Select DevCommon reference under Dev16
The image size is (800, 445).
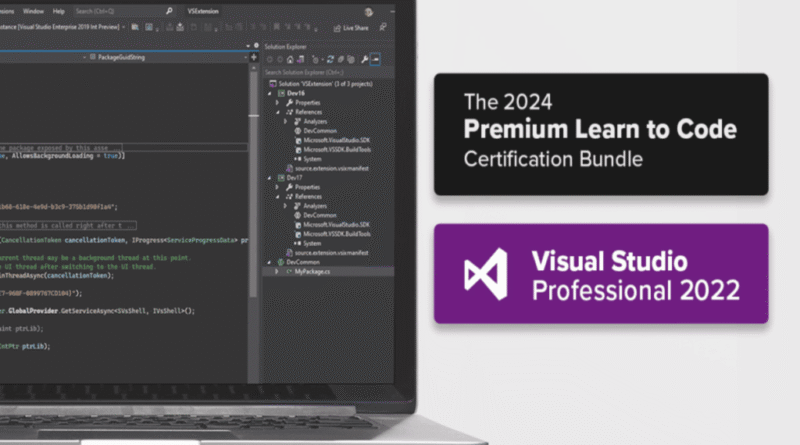pos(320,131)
